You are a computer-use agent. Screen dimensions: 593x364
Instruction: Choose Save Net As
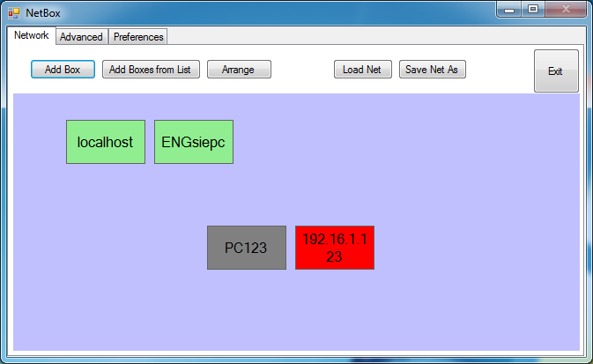[x=433, y=70]
